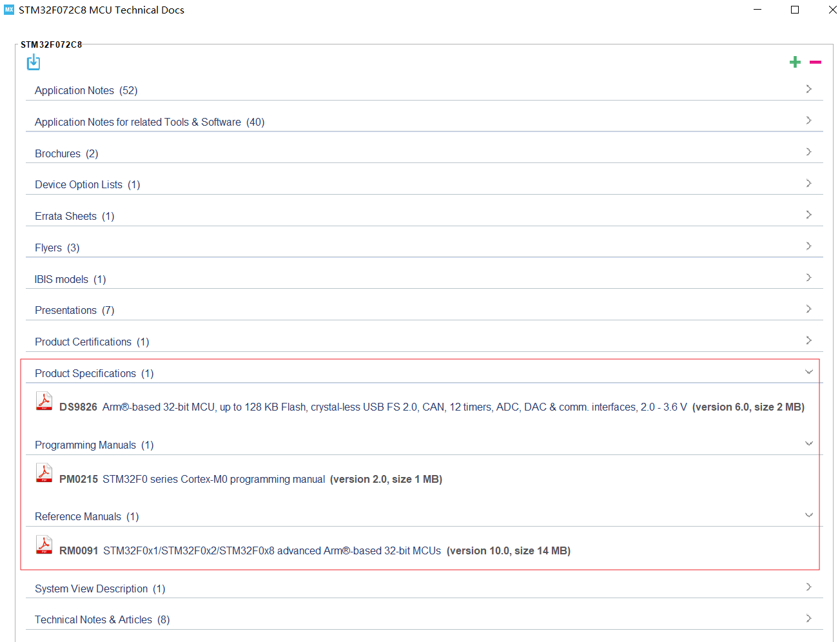This screenshot has width=840, height=642.
Task: Collapse the Product Specifications chevron
Action: point(808,372)
